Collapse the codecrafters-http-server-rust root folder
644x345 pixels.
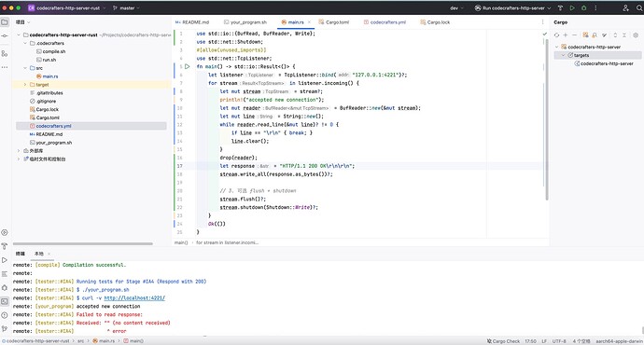tap(19, 34)
